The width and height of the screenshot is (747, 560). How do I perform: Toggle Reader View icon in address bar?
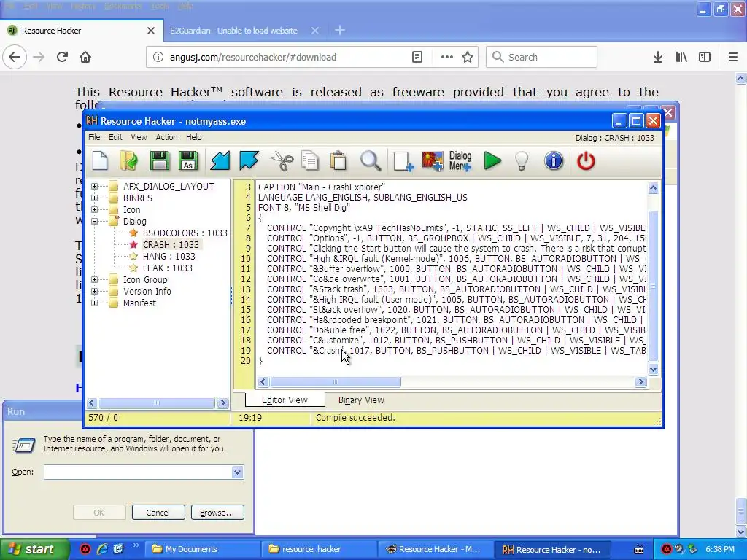pyautogui.click(x=417, y=57)
